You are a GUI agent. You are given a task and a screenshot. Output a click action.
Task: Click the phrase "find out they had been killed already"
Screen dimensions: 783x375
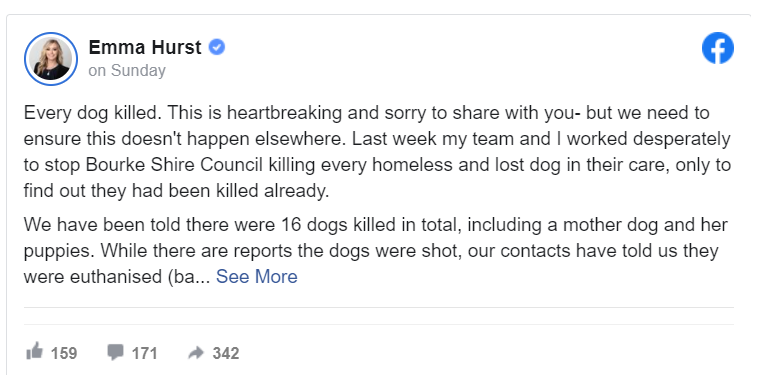pos(176,191)
